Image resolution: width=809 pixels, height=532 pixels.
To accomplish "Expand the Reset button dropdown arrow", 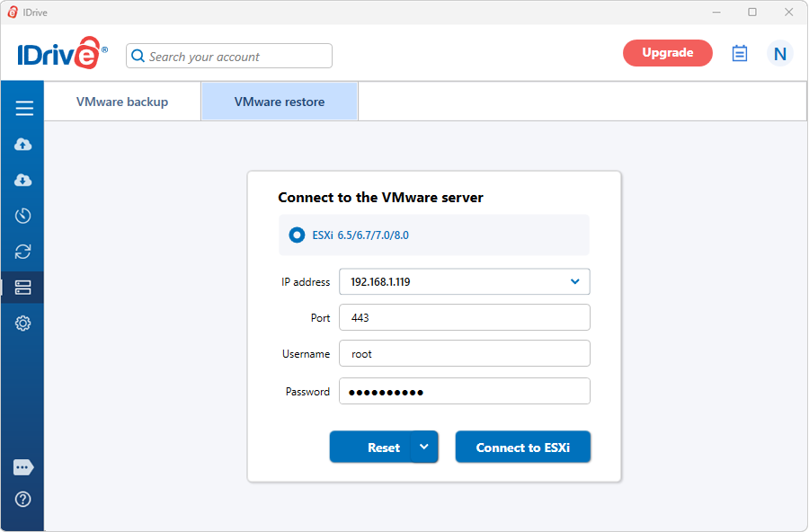I will 424,447.
